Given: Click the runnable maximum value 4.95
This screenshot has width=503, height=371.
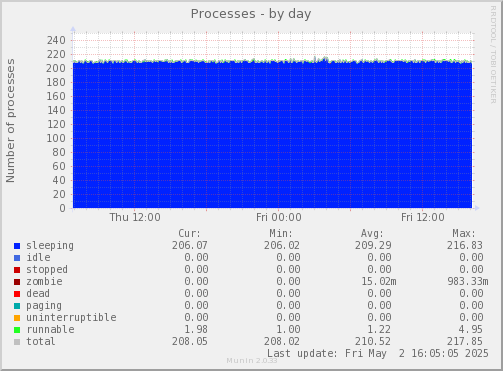Looking at the screenshot, I should 471,329.
